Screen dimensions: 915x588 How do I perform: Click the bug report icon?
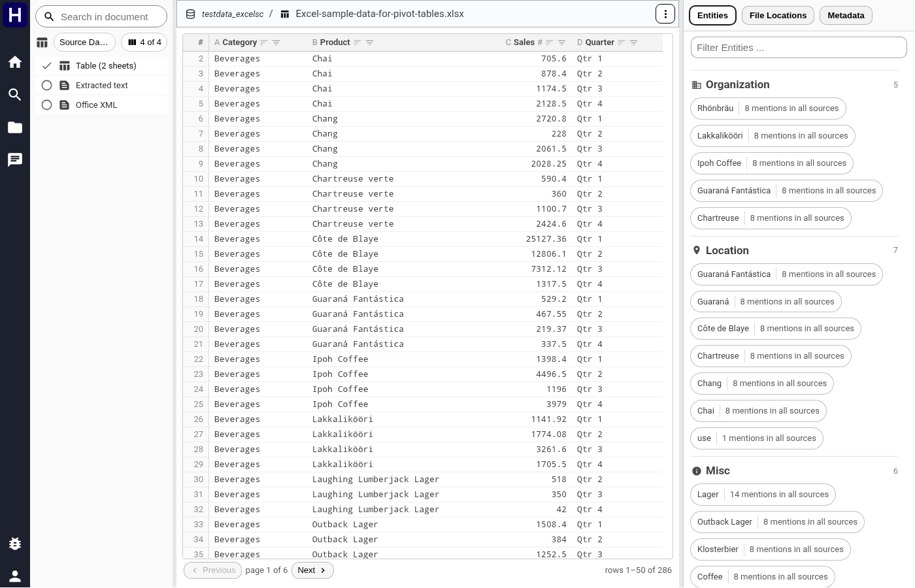pyautogui.click(x=15, y=544)
